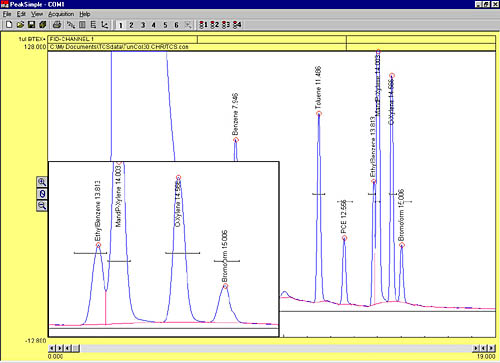Click traffic light icon 4
This screenshot has width=500, height=363.
[237, 25]
